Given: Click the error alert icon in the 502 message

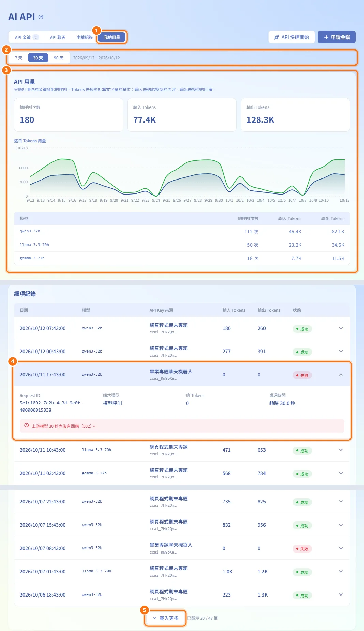Looking at the screenshot, I should coord(27,425).
